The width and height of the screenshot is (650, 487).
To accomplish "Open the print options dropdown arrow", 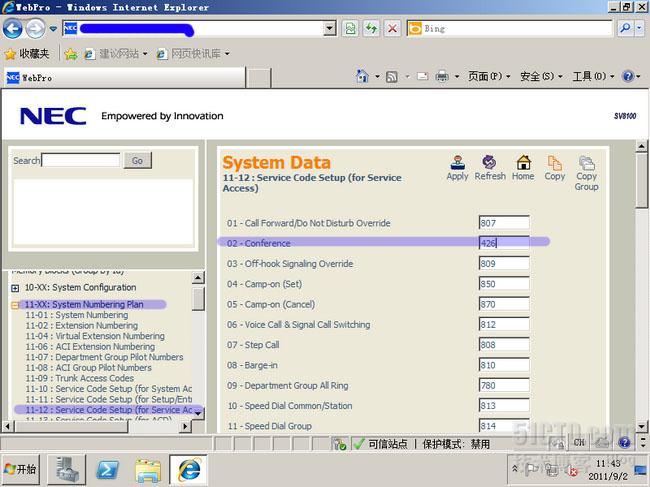I will (x=457, y=76).
